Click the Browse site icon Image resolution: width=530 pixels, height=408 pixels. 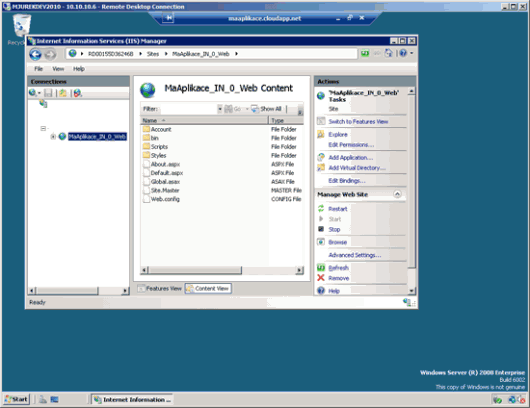click(321, 242)
